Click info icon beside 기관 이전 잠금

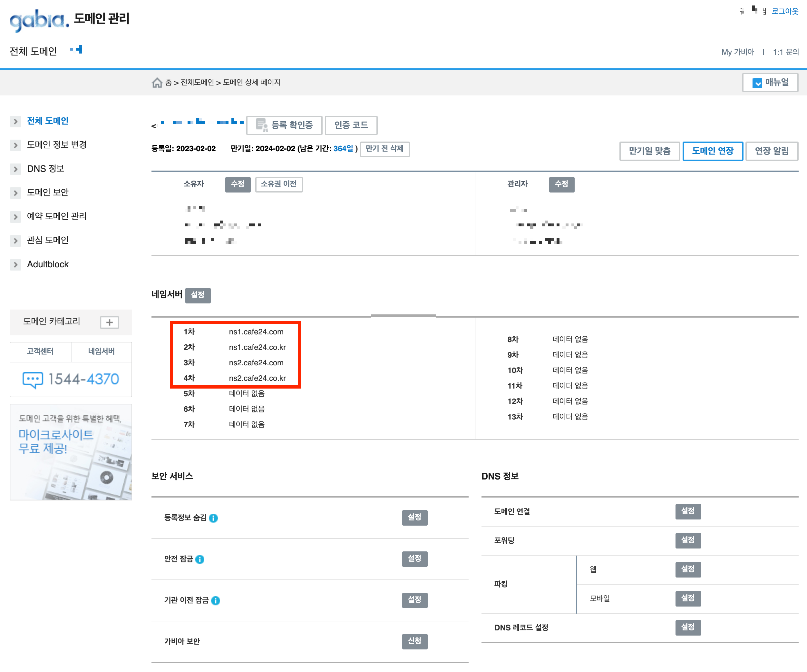[216, 600]
